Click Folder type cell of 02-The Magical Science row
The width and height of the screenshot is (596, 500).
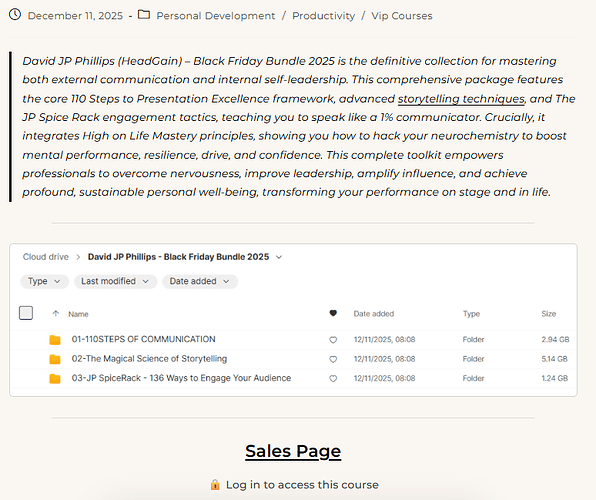coord(473,359)
